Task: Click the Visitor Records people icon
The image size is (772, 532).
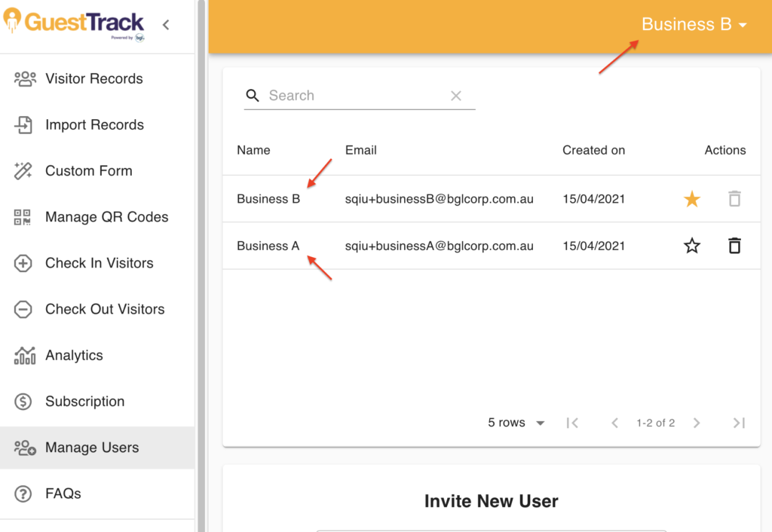Action: [25, 79]
